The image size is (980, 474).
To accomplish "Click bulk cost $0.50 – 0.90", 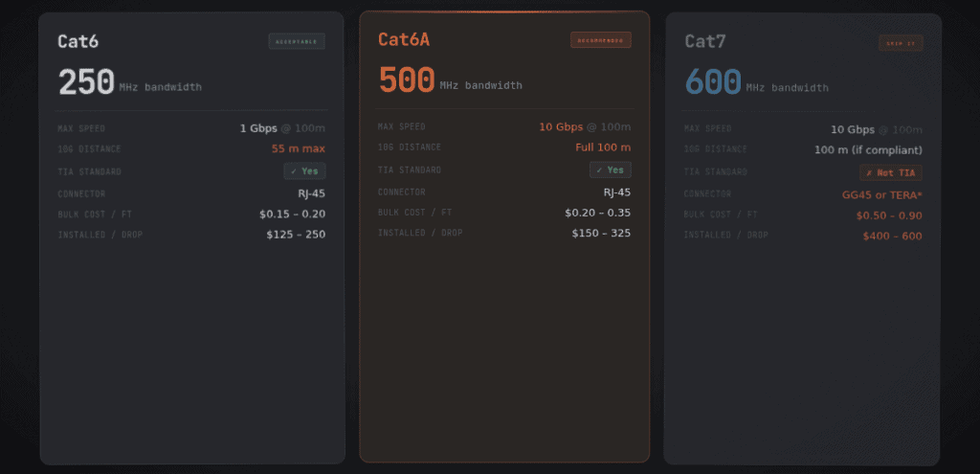I will point(889,215).
